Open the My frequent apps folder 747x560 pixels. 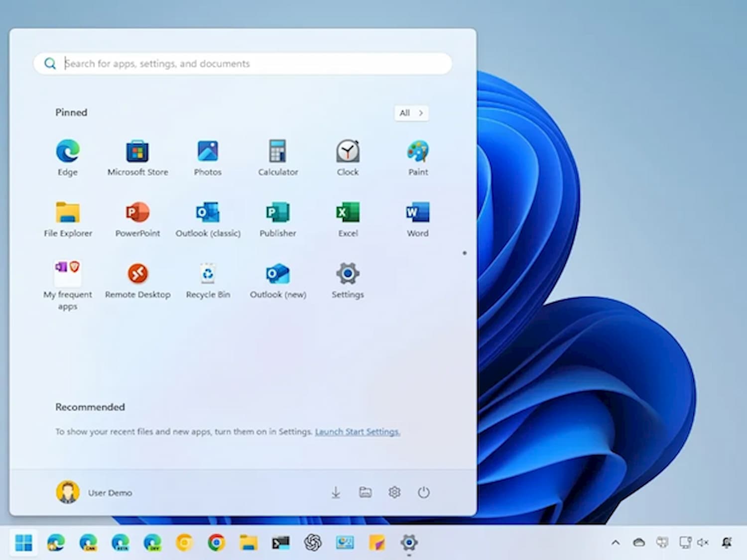(x=68, y=279)
